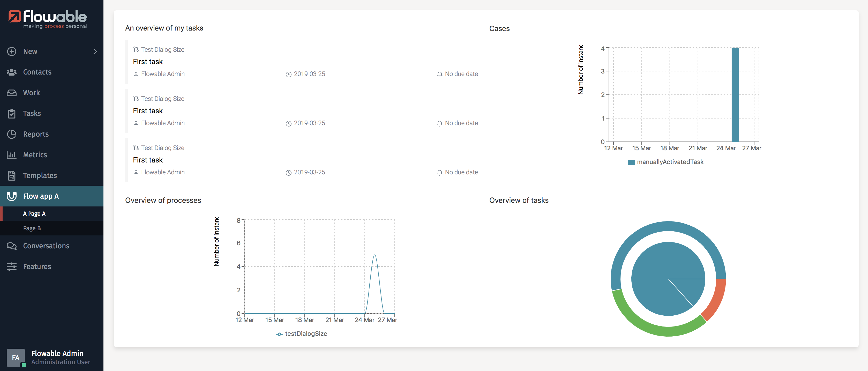Click the Reports pie-chart icon
The width and height of the screenshot is (868, 371).
(11, 134)
